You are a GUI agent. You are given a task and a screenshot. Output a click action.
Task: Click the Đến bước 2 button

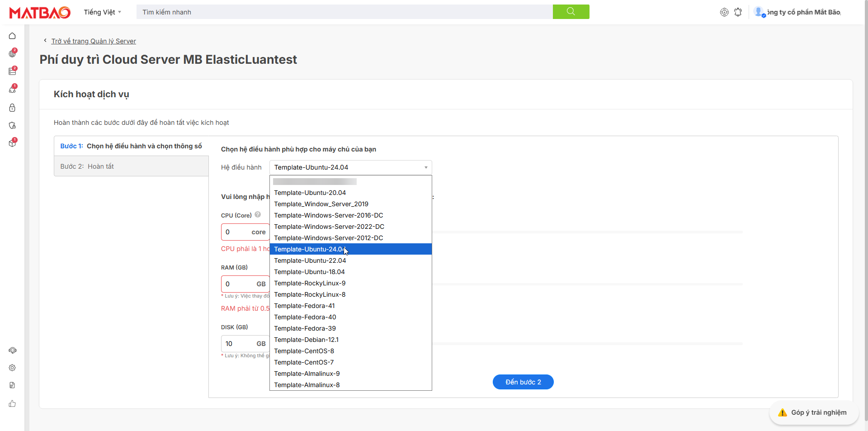click(x=523, y=382)
